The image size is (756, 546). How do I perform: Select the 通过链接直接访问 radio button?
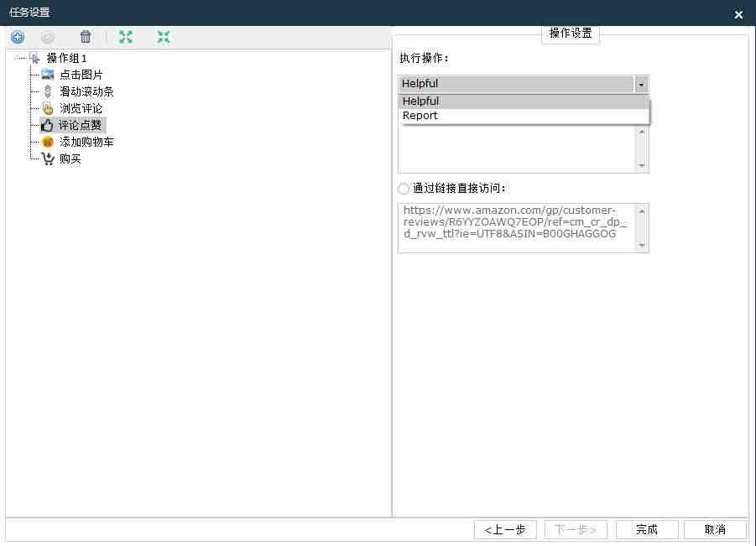[404, 189]
